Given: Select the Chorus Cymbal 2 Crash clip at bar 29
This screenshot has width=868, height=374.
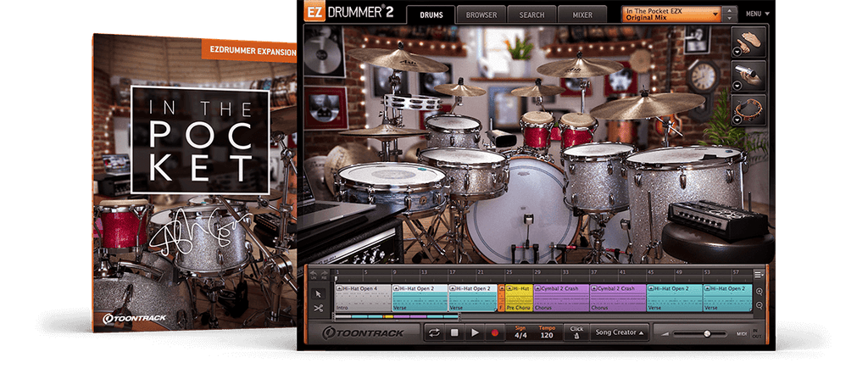Looking at the screenshot, I should pos(561,298).
